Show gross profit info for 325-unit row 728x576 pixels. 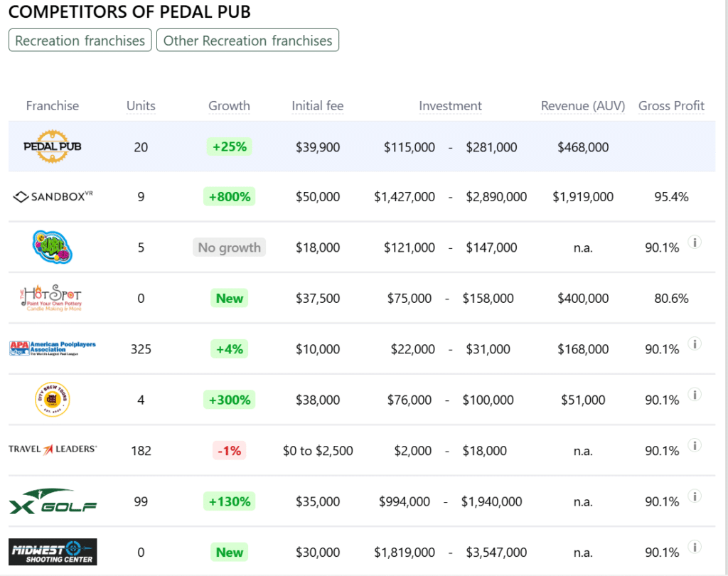point(695,343)
